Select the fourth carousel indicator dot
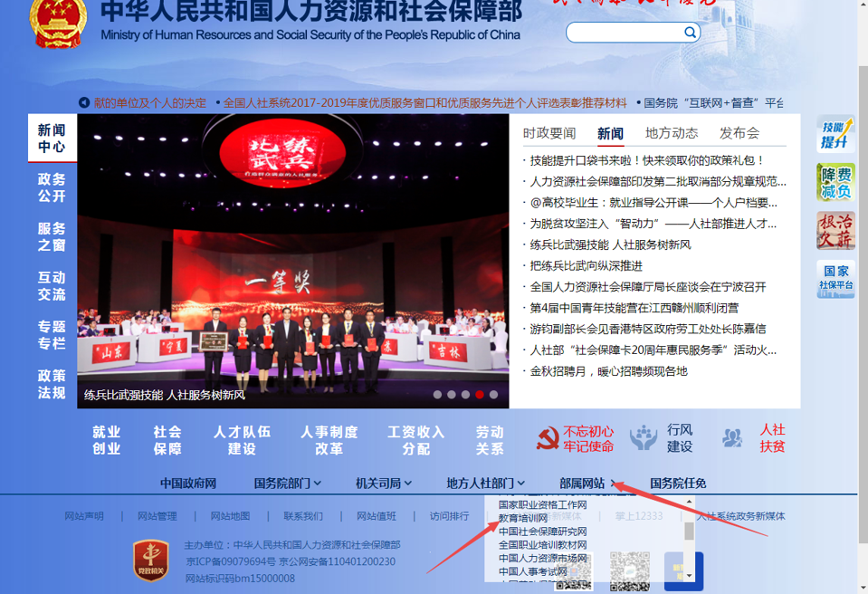 click(480, 395)
